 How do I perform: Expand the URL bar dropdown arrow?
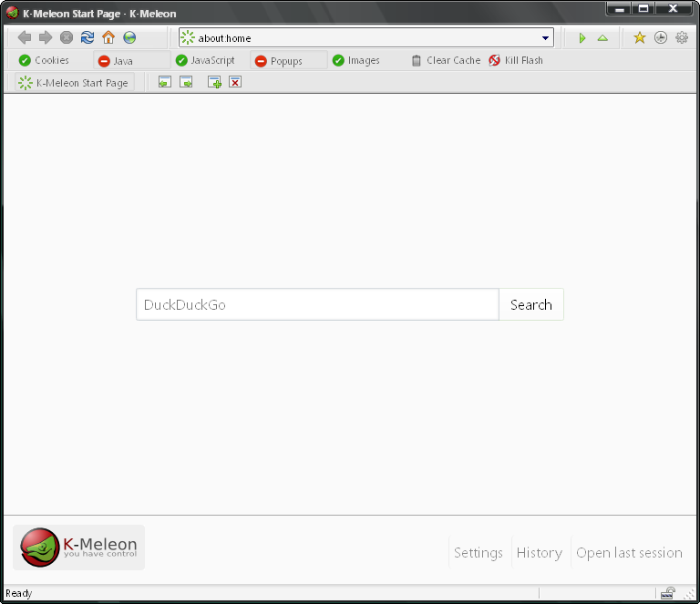545,38
